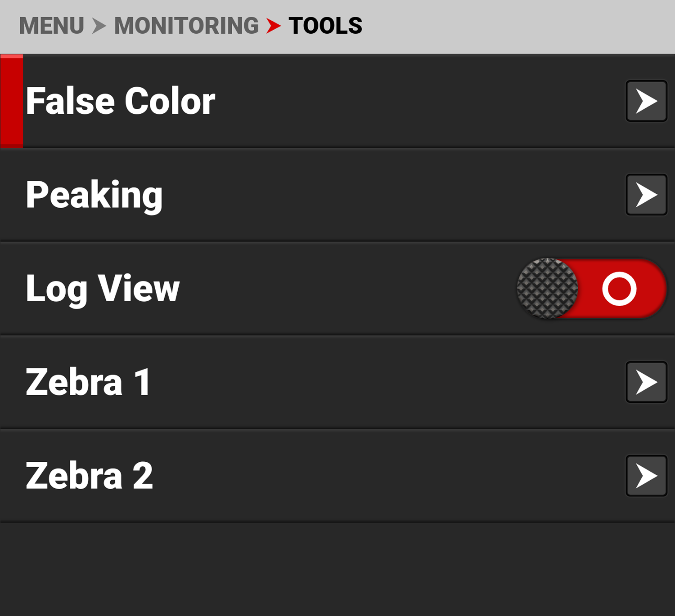
Task: Click gray chevron after MENU breadcrumb
Action: coord(99,26)
